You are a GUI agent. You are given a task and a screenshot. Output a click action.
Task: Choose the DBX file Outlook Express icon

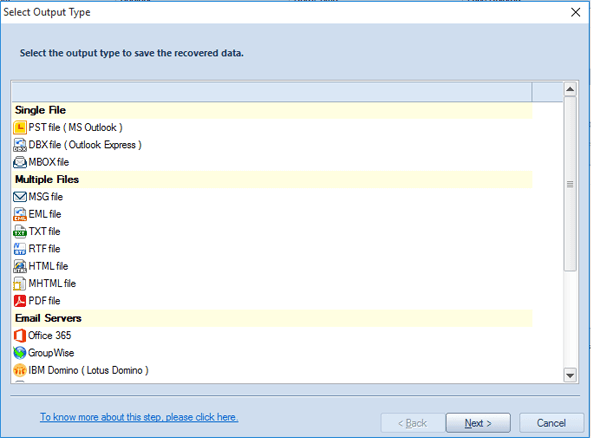20,145
